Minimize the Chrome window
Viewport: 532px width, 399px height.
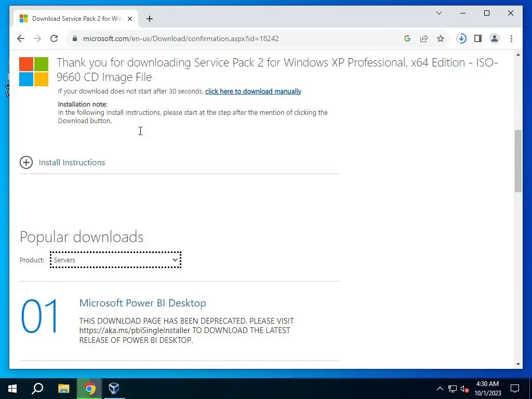coord(463,13)
